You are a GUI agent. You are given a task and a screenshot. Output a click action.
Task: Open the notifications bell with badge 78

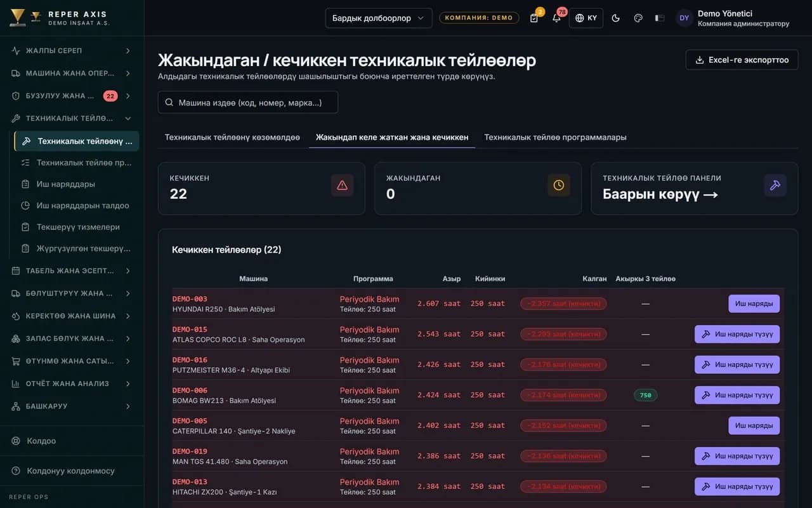coord(556,18)
